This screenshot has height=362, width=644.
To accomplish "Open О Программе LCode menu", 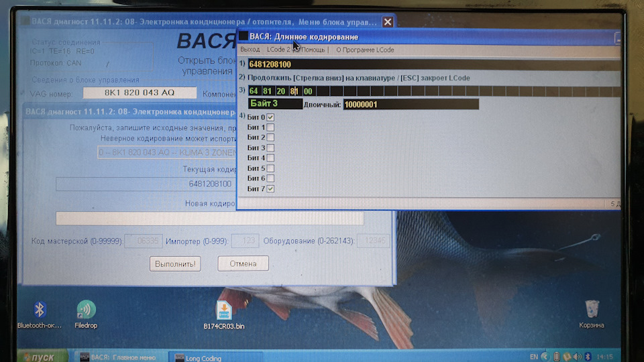I will point(365,50).
